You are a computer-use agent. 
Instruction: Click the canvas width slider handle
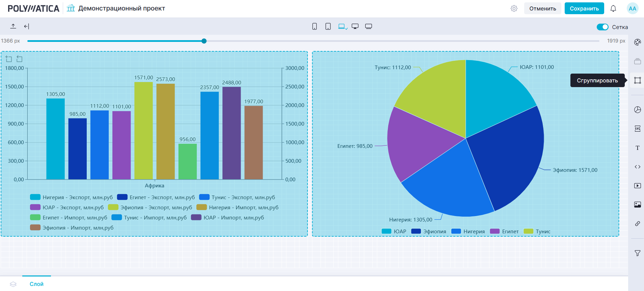tap(204, 41)
